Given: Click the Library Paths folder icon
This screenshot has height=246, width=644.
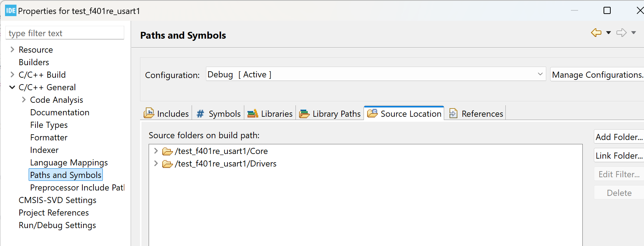Looking at the screenshot, I should click(304, 114).
